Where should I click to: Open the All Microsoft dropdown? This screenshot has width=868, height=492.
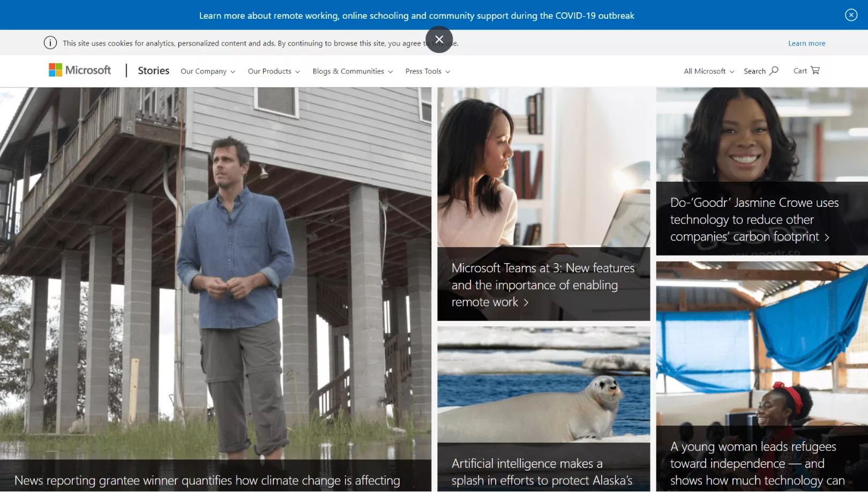[709, 71]
